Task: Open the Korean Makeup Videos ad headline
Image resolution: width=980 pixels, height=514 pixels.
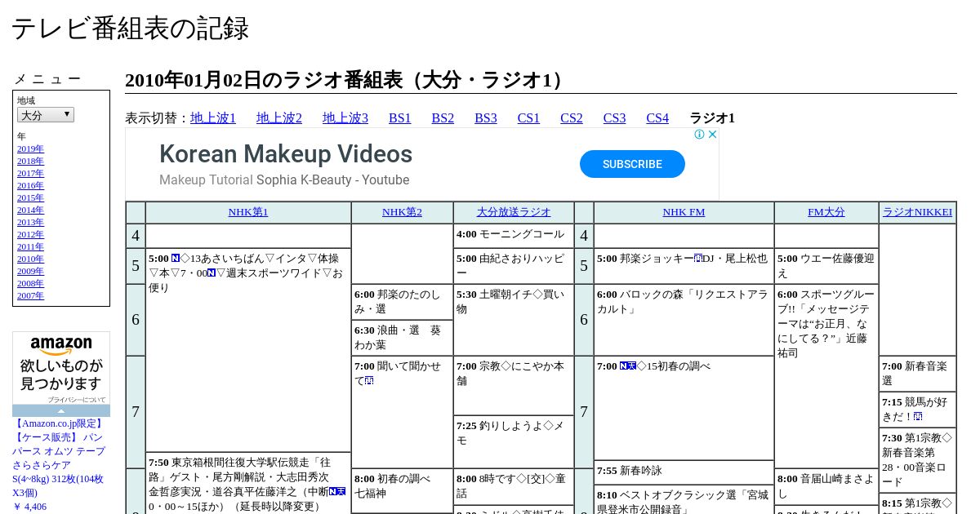Action: click(286, 154)
